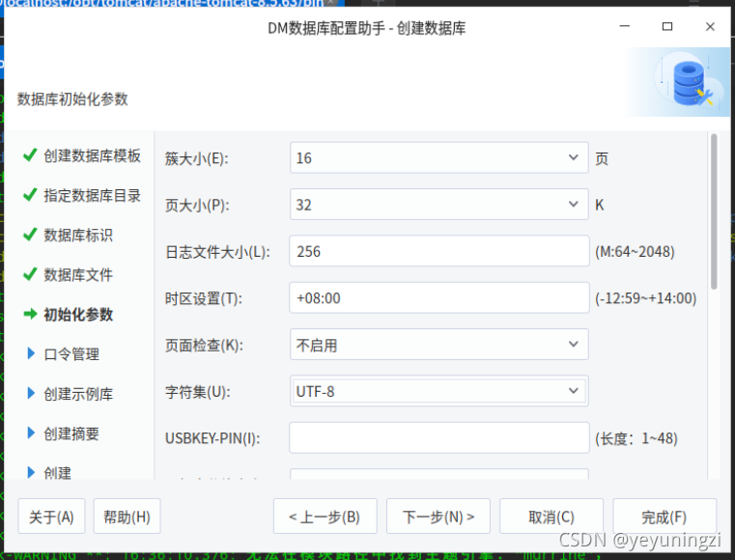Viewport: 735px width, 560px height.
Task: Click the green arrow beside 初始化参数
Action: [30, 314]
